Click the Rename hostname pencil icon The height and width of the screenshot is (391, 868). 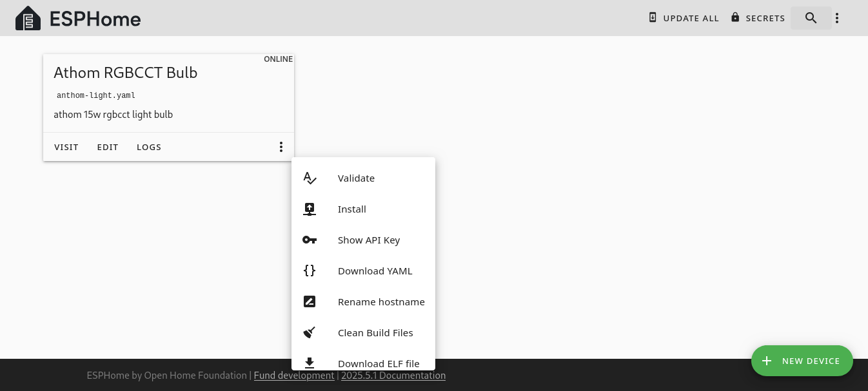pyautogui.click(x=310, y=302)
